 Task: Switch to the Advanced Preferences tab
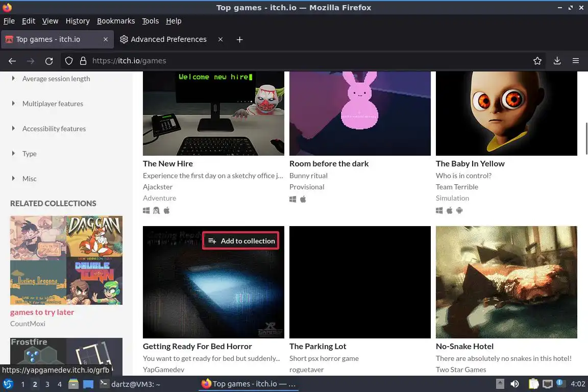point(168,39)
